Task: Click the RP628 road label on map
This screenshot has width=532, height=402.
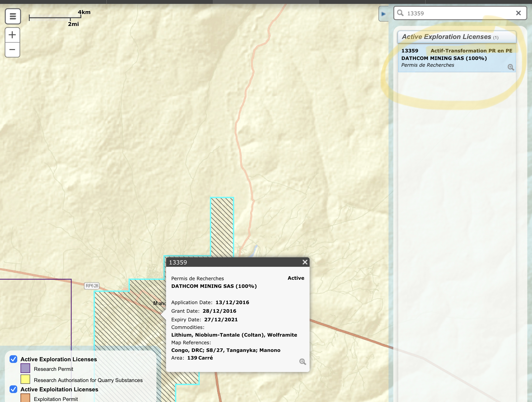Action: coord(92,286)
